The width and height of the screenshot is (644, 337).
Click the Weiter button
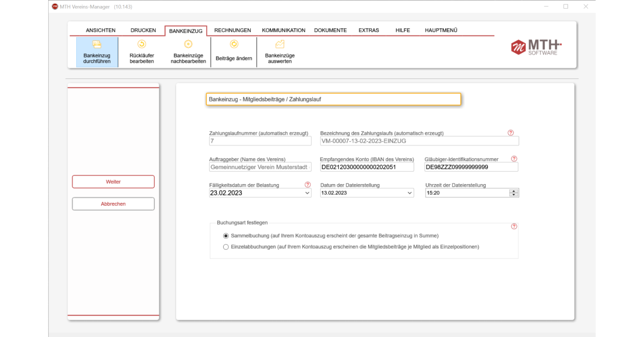pos(113,182)
